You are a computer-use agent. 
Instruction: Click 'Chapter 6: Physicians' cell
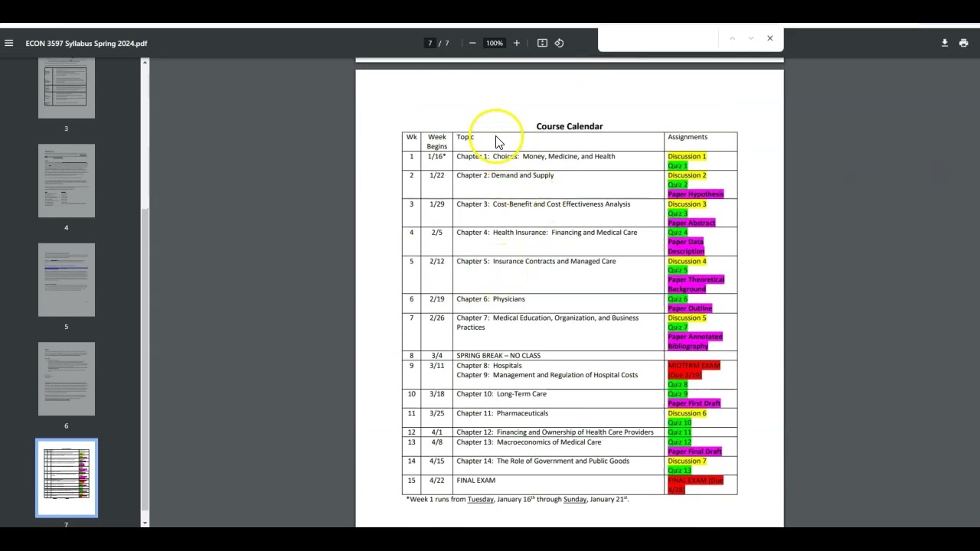point(491,299)
